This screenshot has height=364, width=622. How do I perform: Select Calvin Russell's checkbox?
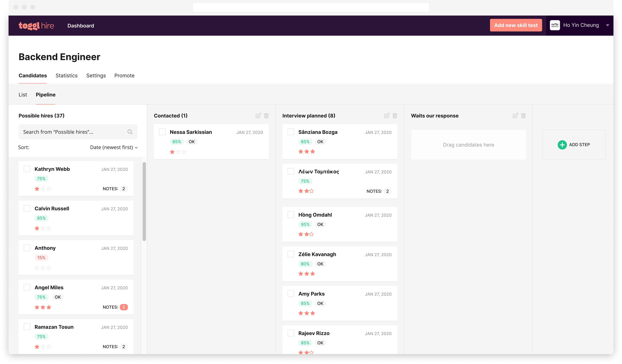[x=27, y=208]
